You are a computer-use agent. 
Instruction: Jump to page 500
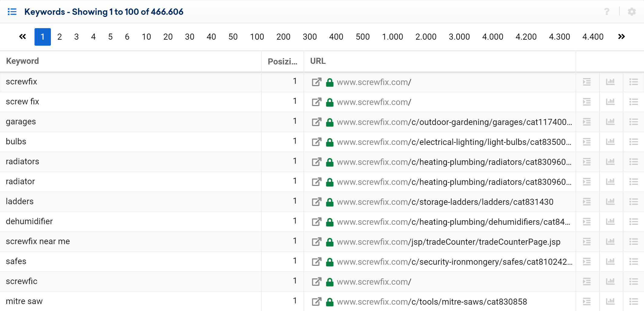coord(363,37)
